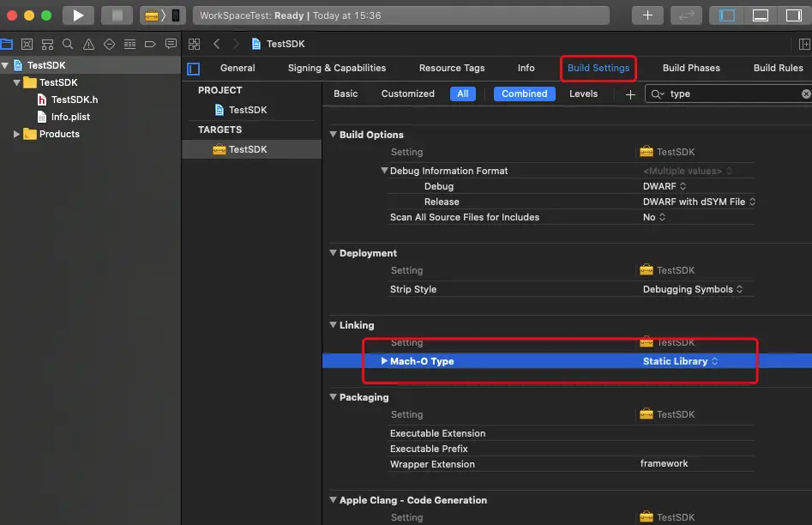Open the search options magnifier menu

(657, 94)
